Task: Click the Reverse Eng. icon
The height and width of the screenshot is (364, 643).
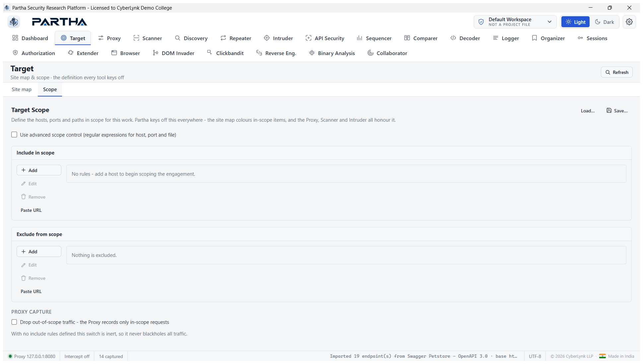Action: click(259, 53)
